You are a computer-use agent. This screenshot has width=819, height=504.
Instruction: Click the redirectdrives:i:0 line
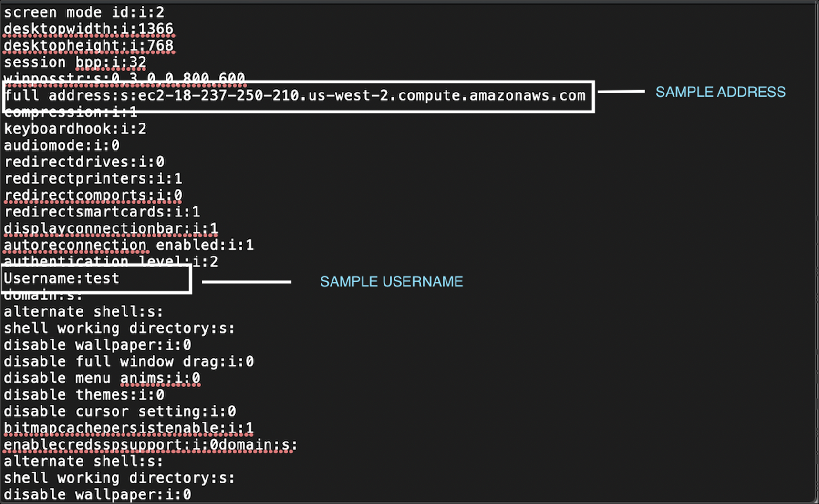(x=84, y=162)
